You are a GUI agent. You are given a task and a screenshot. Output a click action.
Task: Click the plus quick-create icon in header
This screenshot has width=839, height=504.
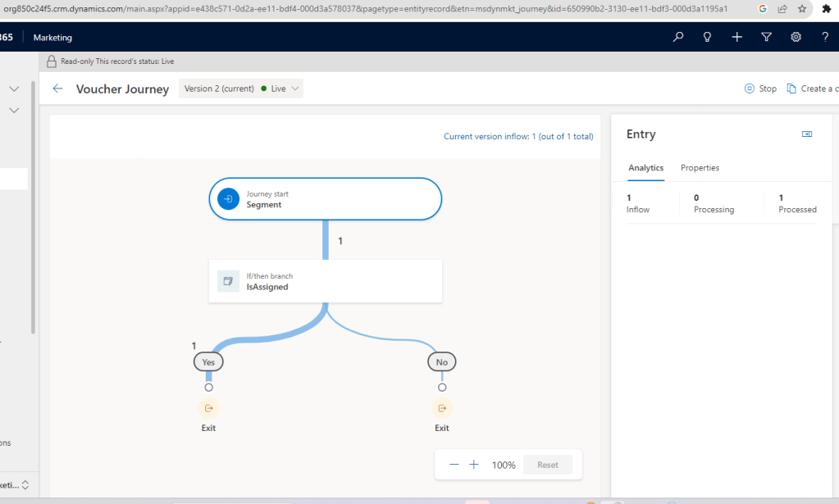737,37
